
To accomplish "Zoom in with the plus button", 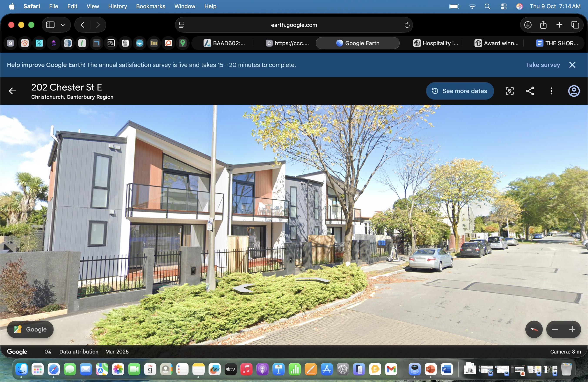I will 572,329.
